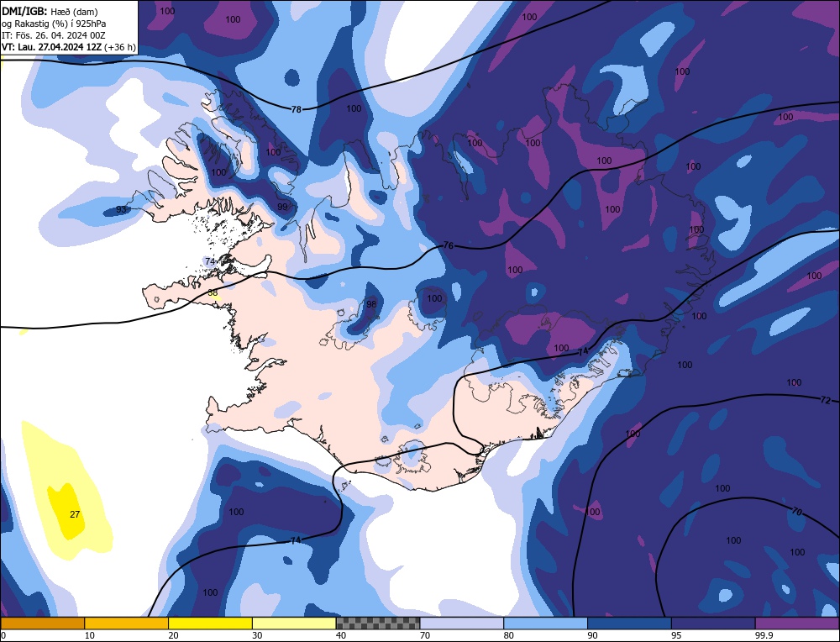Click the '40' tick label in the legend
The image size is (840, 642).
click(x=341, y=635)
